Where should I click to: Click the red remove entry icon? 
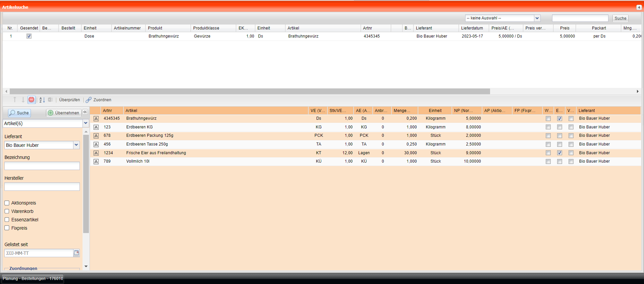click(x=31, y=100)
